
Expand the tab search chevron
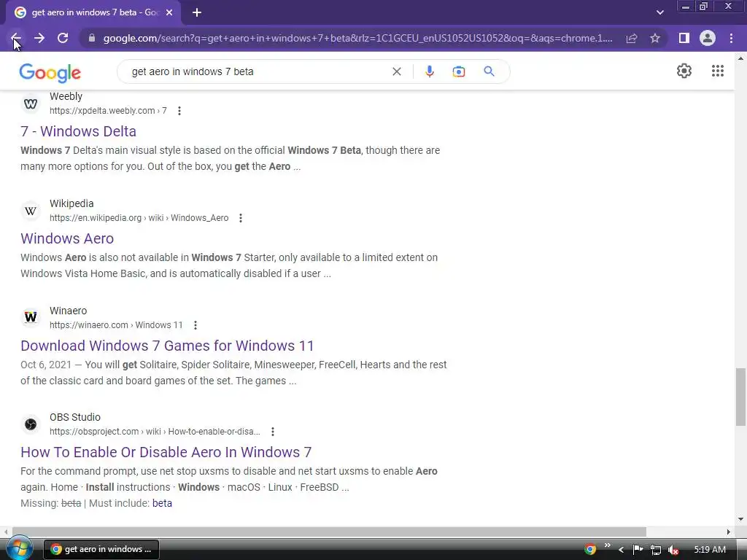[659, 12]
